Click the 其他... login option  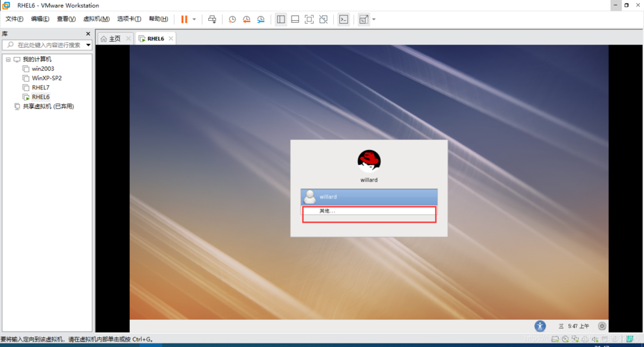click(368, 211)
